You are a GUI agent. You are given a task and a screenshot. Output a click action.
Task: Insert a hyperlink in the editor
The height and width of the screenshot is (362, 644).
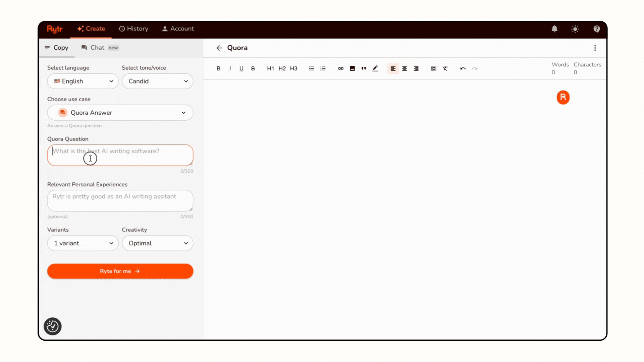[341, 68]
